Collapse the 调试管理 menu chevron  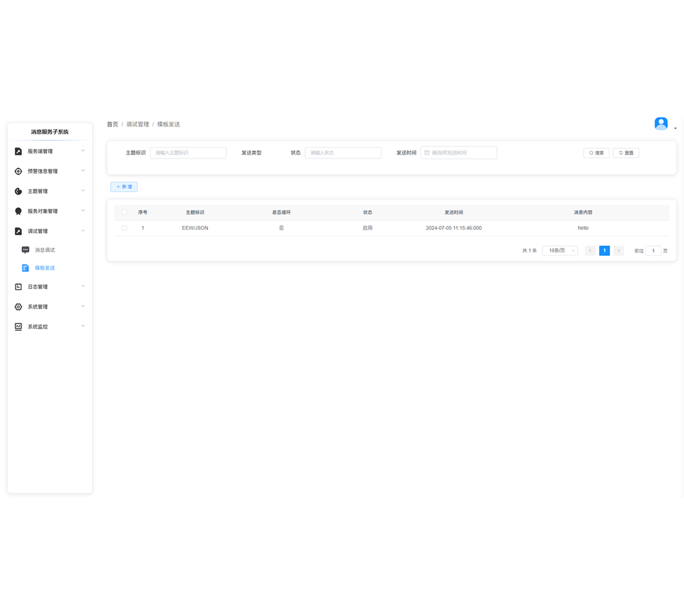pyautogui.click(x=83, y=231)
